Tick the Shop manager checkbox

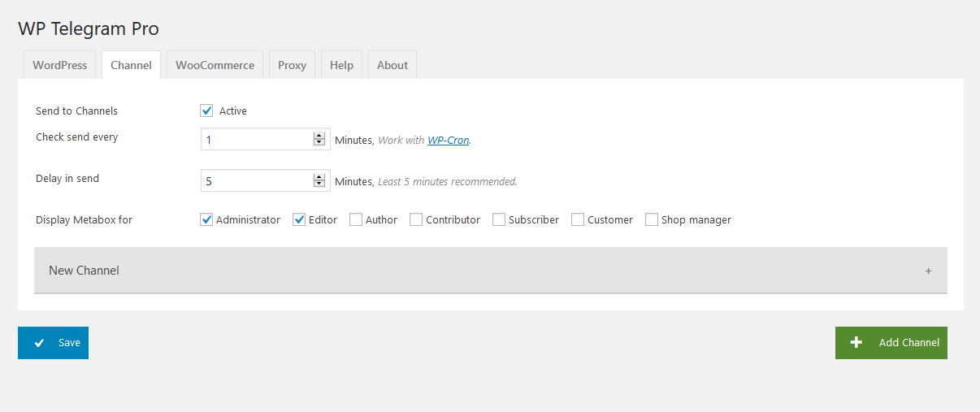652,219
